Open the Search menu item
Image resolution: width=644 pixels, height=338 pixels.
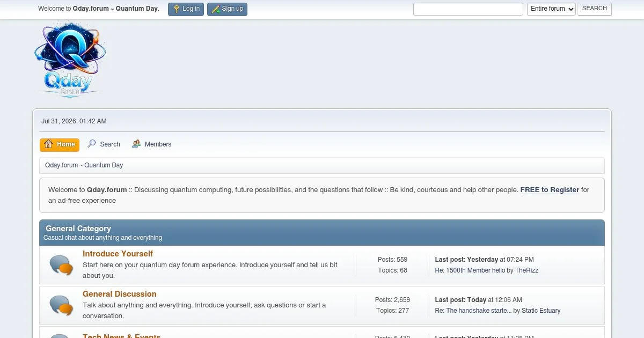pyautogui.click(x=104, y=144)
